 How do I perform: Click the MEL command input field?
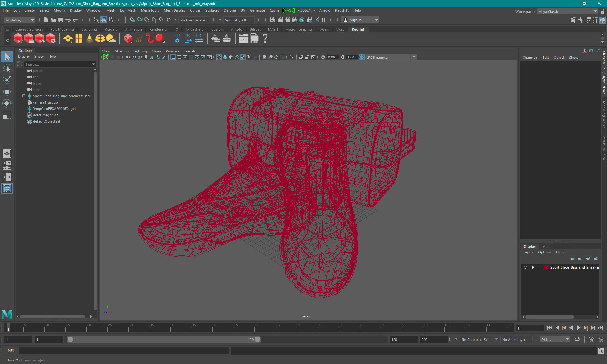click(123, 351)
